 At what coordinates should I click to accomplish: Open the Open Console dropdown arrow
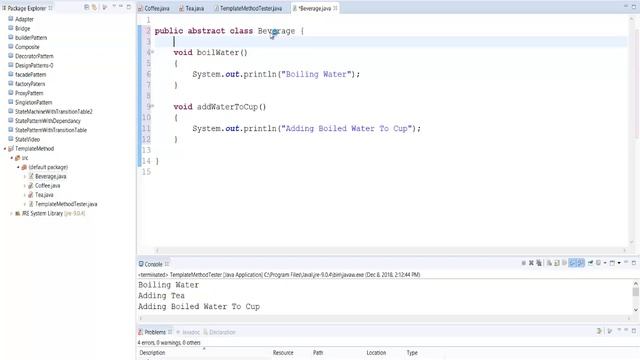pos(619,263)
